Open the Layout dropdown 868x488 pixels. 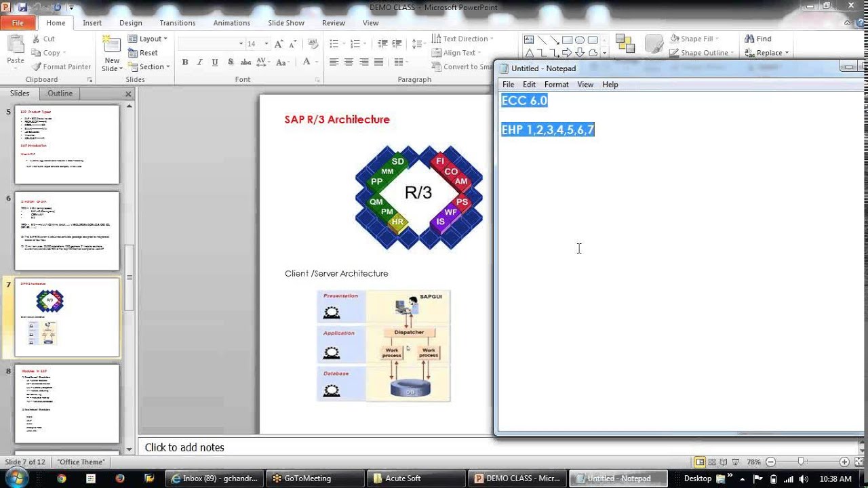147,39
